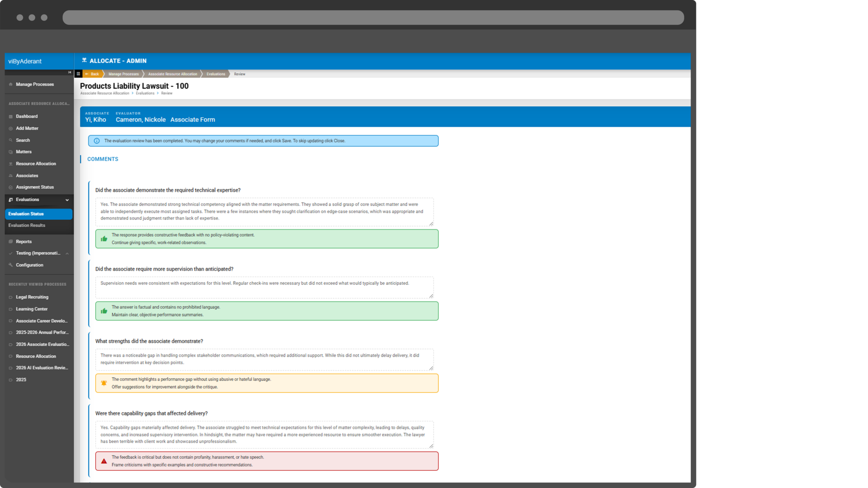868x488 pixels.
Task: Collapse the sidebar using the top arrow icon
Action: tap(70, 72)
